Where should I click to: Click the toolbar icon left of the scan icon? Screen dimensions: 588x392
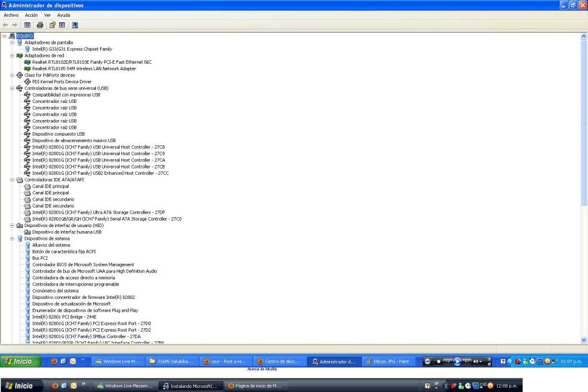pos(62,25)
